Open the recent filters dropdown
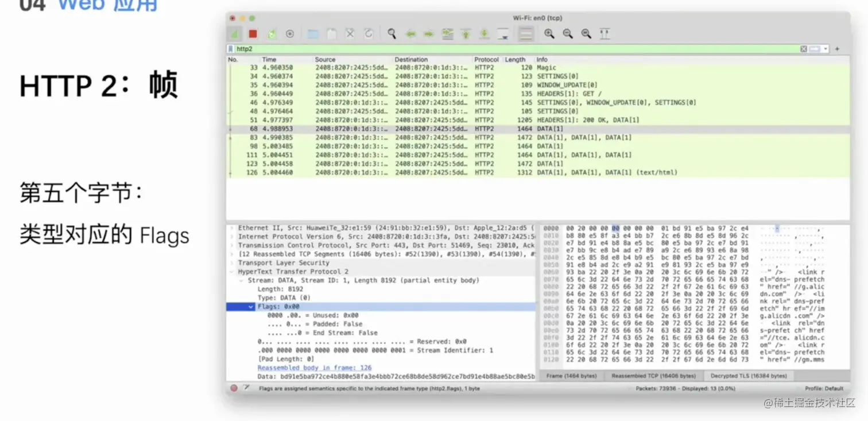The width and height of the screenshot is (868, 421). pyautogui.click(x=826, y=49)
